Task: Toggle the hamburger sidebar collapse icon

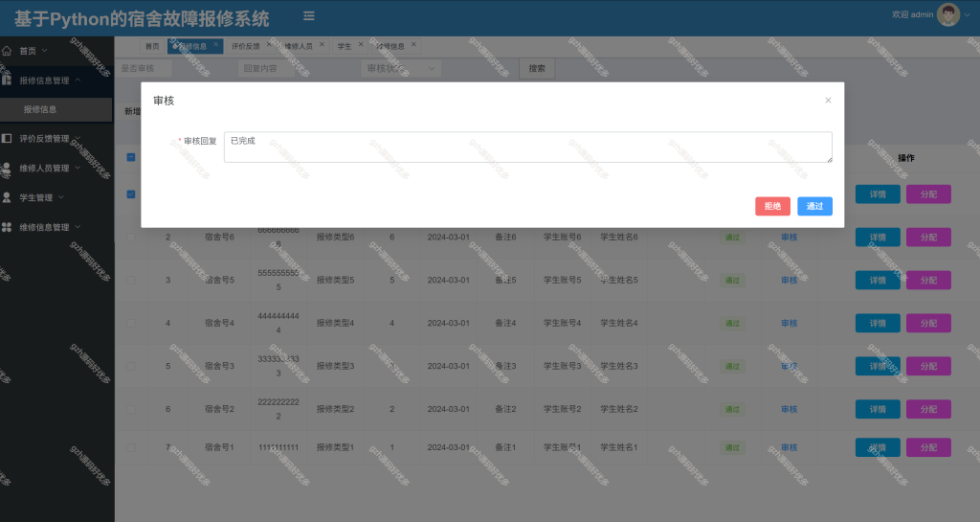Action: 309,15
